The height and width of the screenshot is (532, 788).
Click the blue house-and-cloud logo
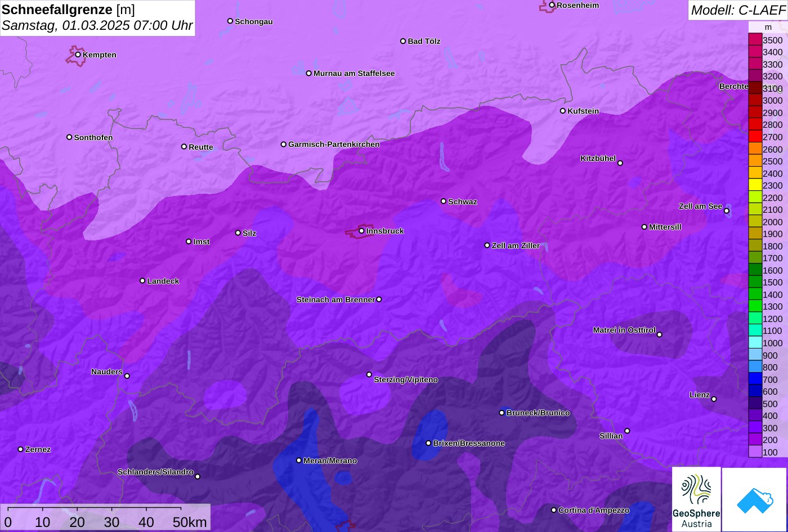click(x=754, y=499)
